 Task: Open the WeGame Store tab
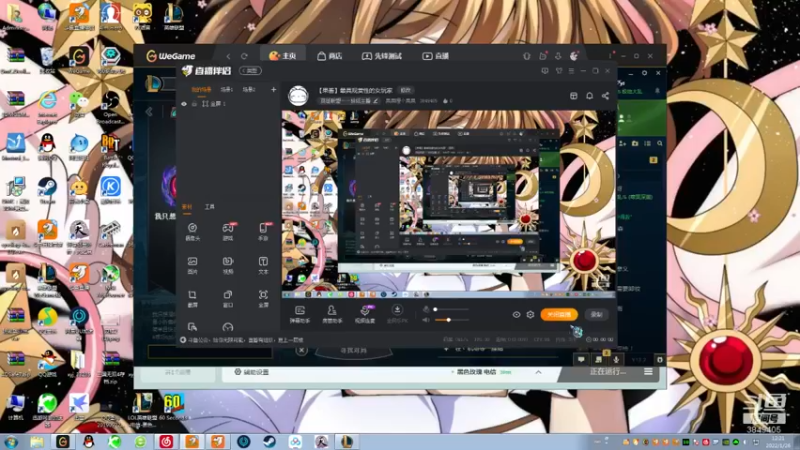(x=330, y=56)
